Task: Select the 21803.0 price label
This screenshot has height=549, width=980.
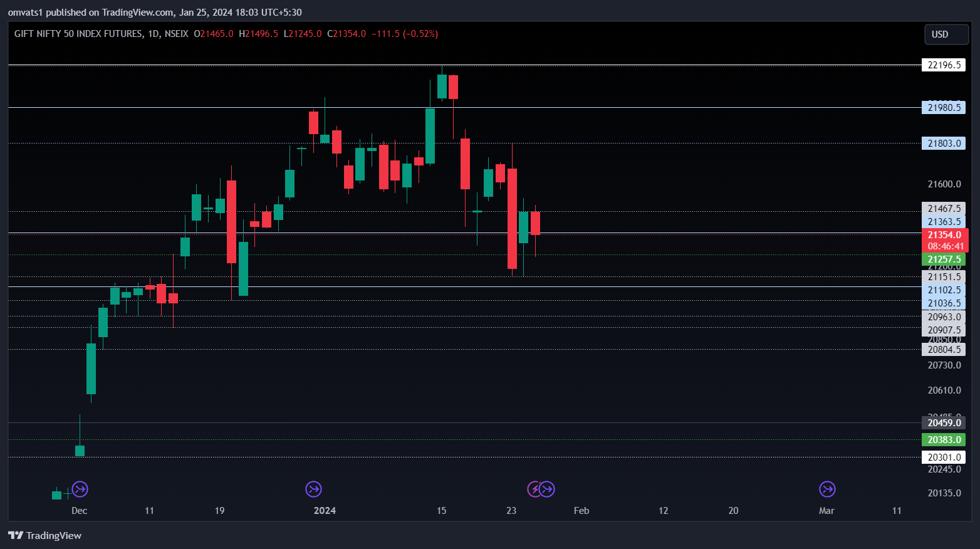Action: (944, 144)
